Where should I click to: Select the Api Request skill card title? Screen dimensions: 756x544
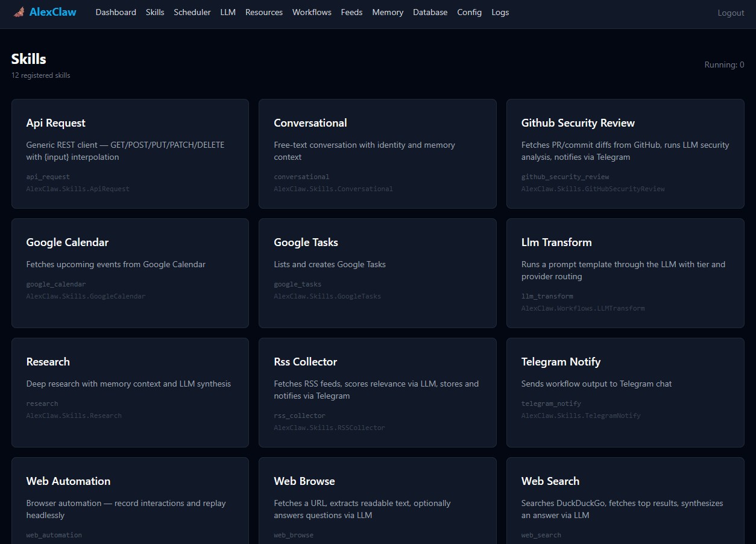[x=56, y=123]
